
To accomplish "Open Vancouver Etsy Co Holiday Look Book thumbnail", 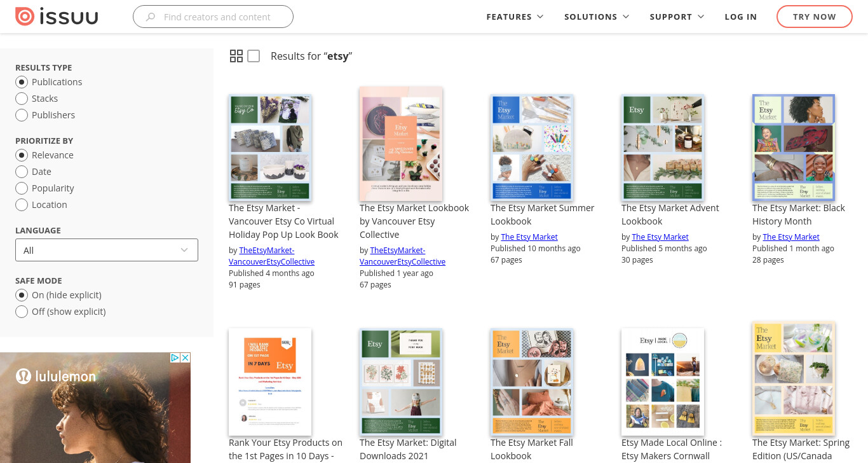I will (270, 148).
